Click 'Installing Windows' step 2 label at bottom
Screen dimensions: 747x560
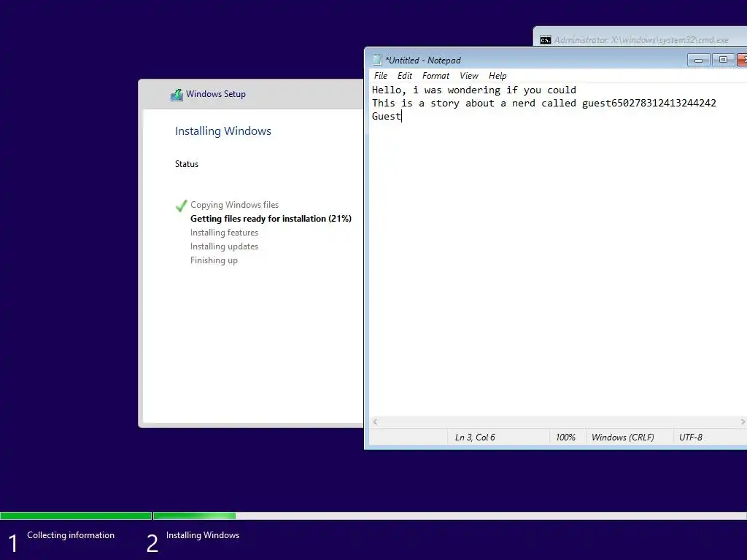tap(203, 535)
